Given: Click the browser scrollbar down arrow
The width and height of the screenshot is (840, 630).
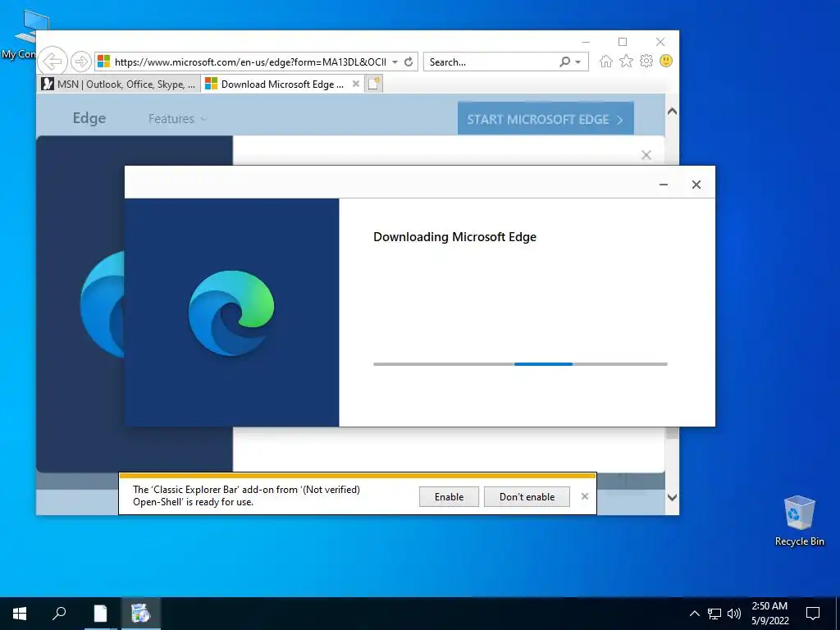Looking at the screenshot, I should (x=672, y=498).
